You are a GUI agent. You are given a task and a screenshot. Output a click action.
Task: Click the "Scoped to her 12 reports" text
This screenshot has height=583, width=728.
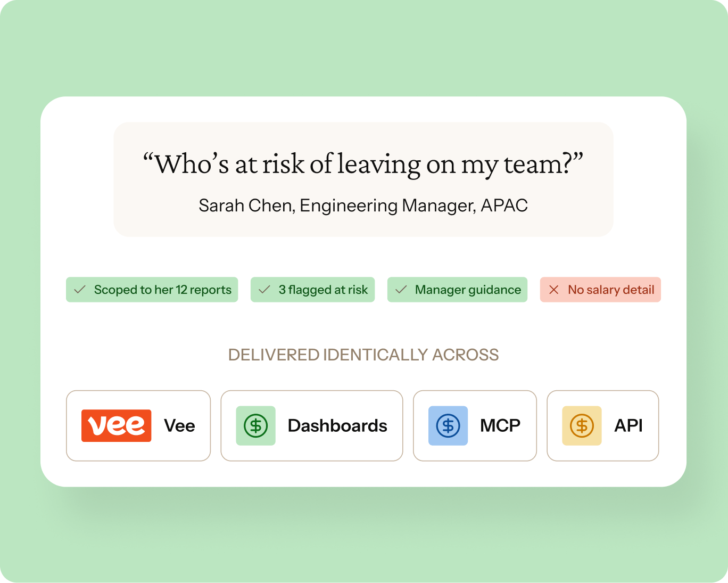pos(163,290)
